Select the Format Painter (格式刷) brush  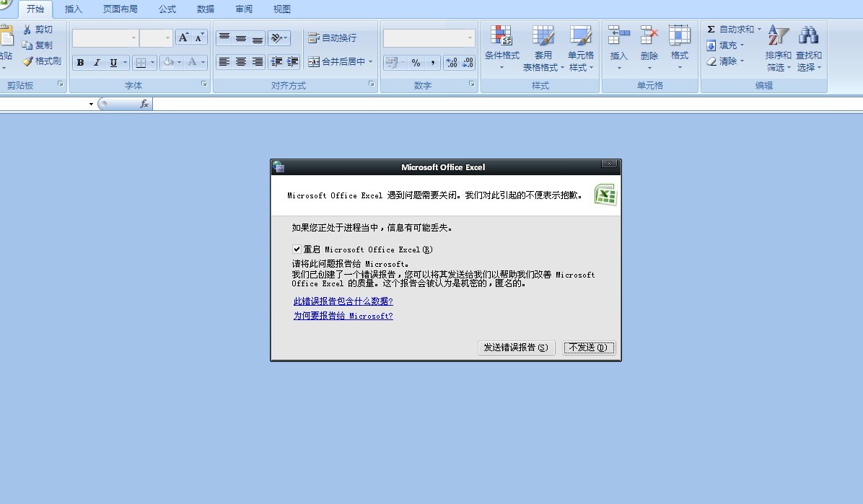[27, 61]
